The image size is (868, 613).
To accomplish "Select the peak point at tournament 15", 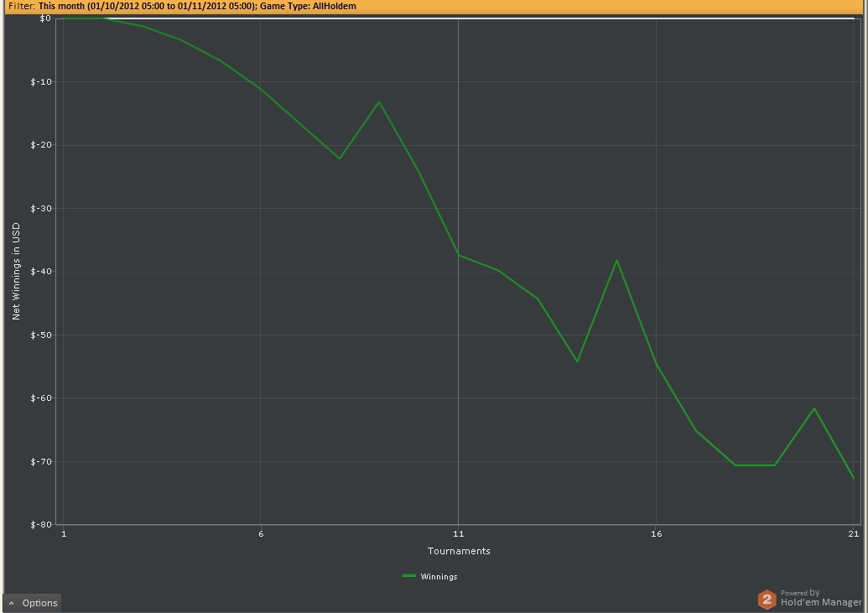I will tap(617, 260).
